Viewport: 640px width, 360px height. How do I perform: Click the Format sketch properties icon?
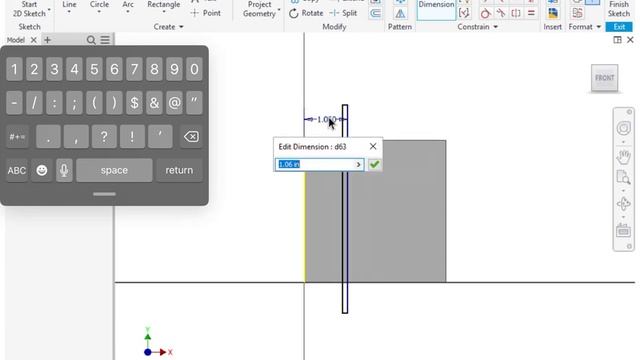577,13
